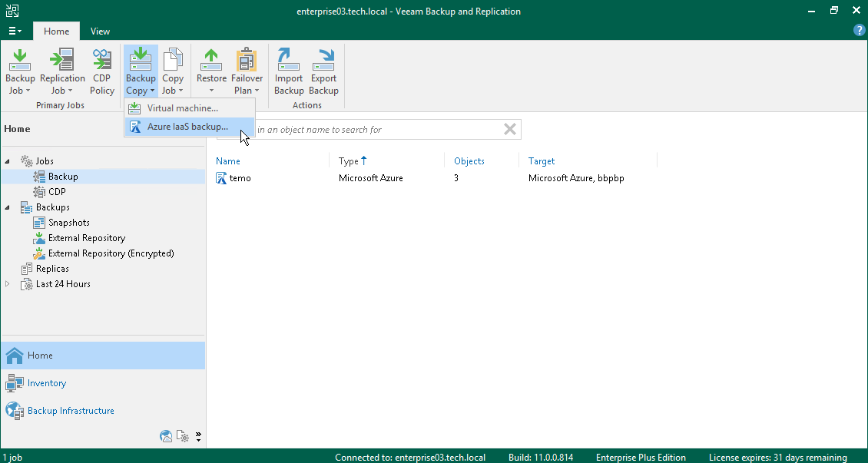Select Backup under Jobs in tree
The image size is (868, 463).
62,177
